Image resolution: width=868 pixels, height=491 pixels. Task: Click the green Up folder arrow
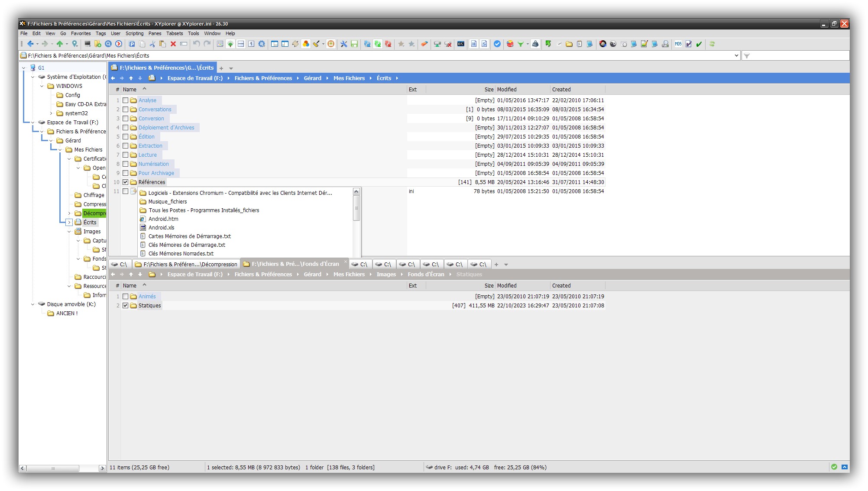(60, 44)
